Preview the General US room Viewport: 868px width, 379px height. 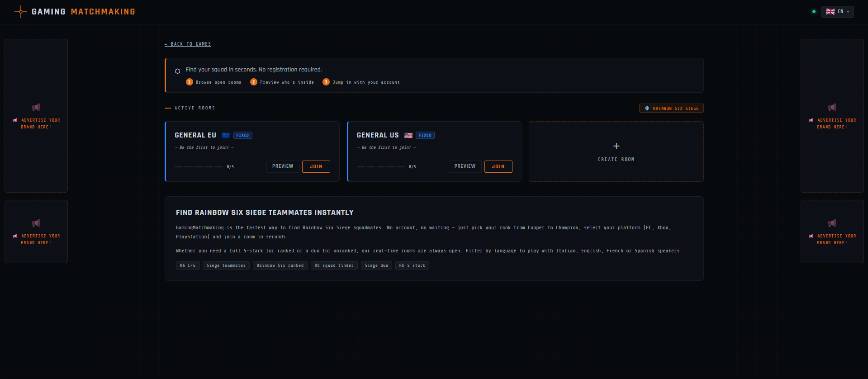coord(465,166)
